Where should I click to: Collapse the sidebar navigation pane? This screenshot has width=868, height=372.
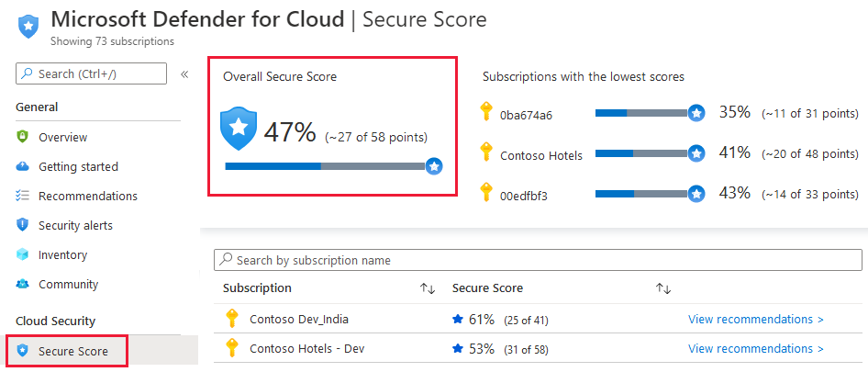click(x=184, y=74)
